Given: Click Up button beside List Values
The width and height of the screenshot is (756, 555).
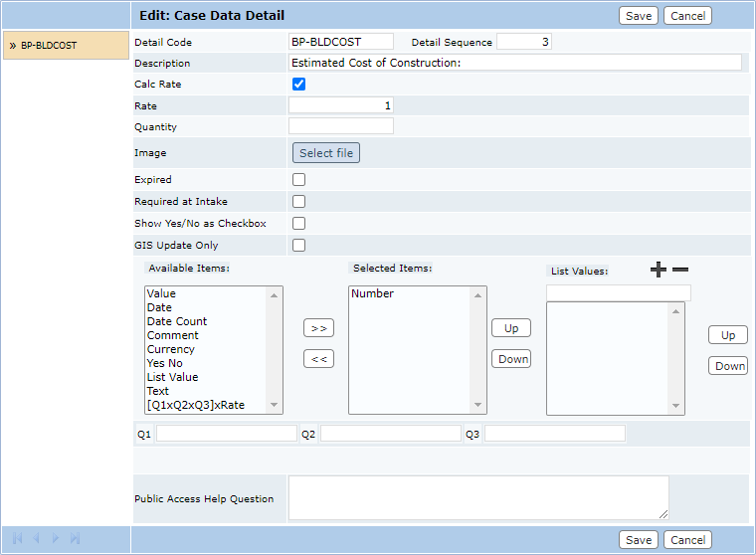Looking at the screenshot, I should (x=727, y=335).
